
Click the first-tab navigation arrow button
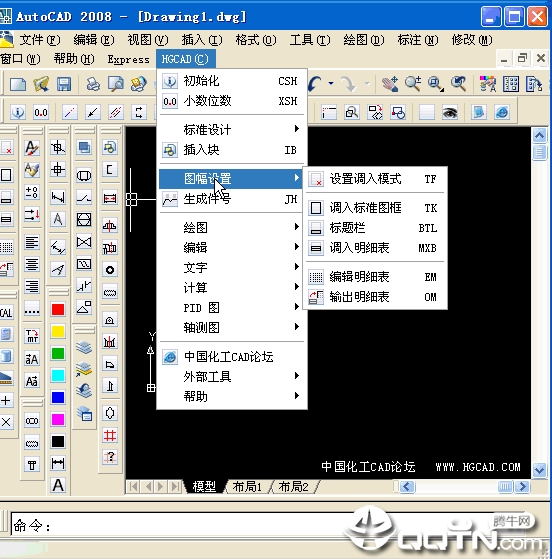pyautogui.click(x=134, y=487)
